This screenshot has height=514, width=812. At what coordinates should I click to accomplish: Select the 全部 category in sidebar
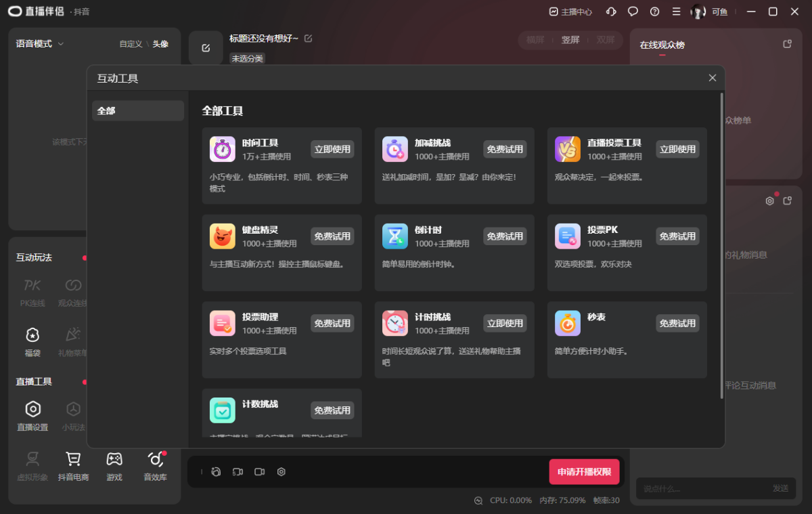pyautogui.click(x=138, y=110)
